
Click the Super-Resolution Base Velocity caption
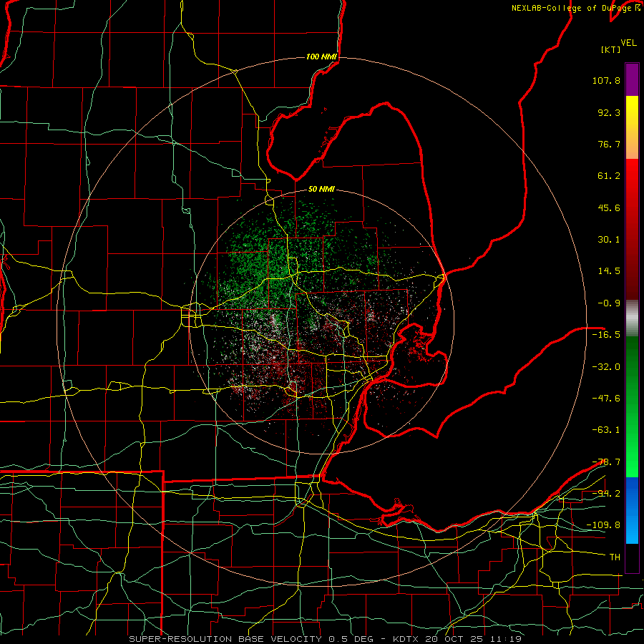[326, 639]
